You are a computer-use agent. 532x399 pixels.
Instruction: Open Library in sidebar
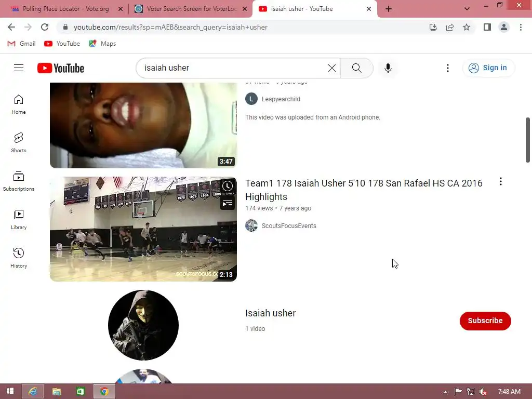pos(19,220)
